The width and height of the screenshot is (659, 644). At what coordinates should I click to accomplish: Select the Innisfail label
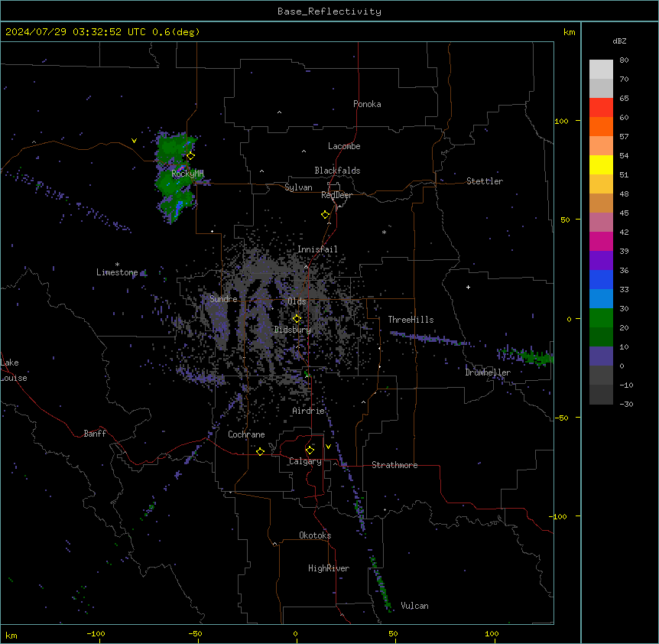tap(317, 249)
